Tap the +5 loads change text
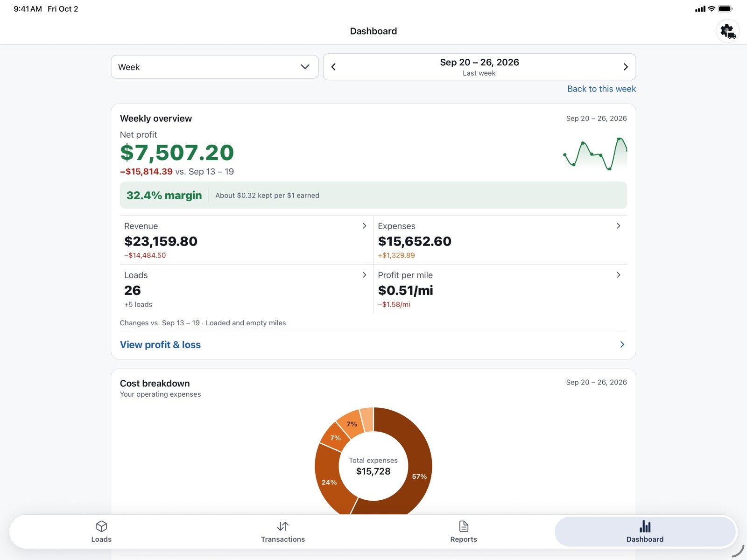This screenshot has height=560, width=747. click(138, 304)
